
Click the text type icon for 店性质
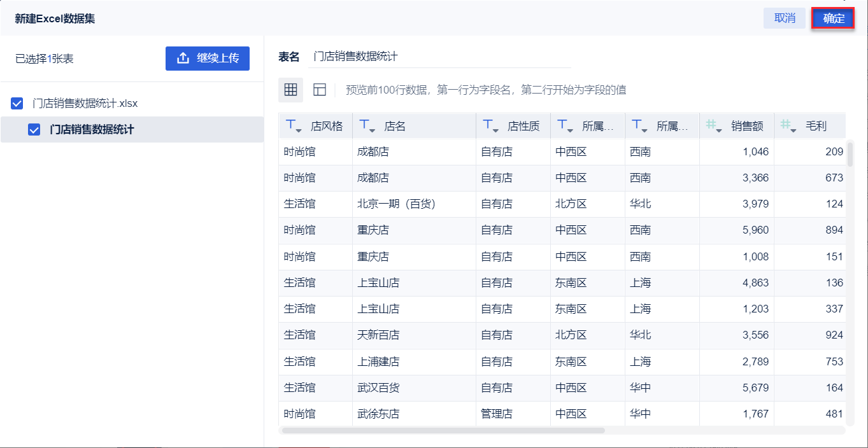(491, 126)
